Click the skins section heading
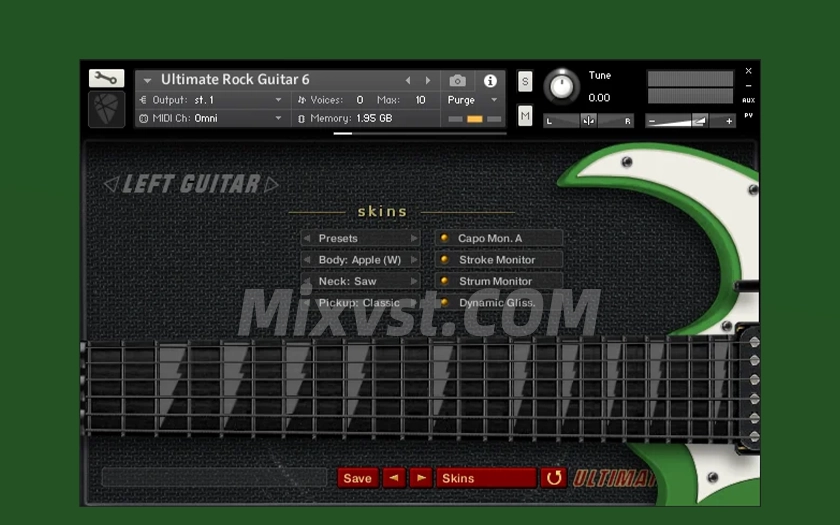This screenshot has height=525, width=840. [x=382, y=212]
